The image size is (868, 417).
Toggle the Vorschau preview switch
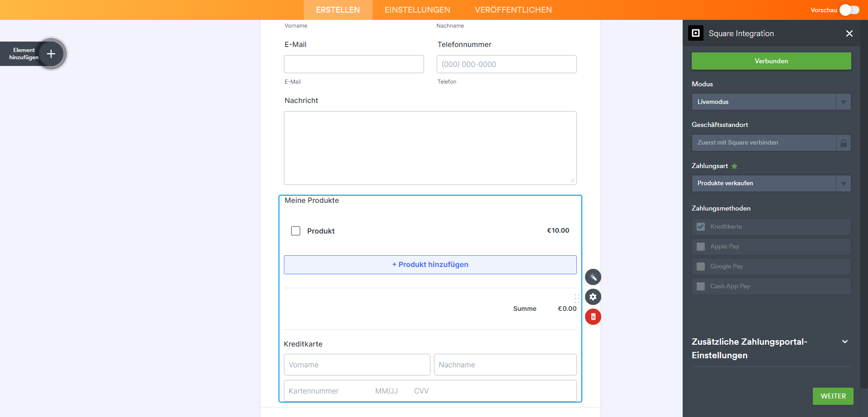[849, 10]
